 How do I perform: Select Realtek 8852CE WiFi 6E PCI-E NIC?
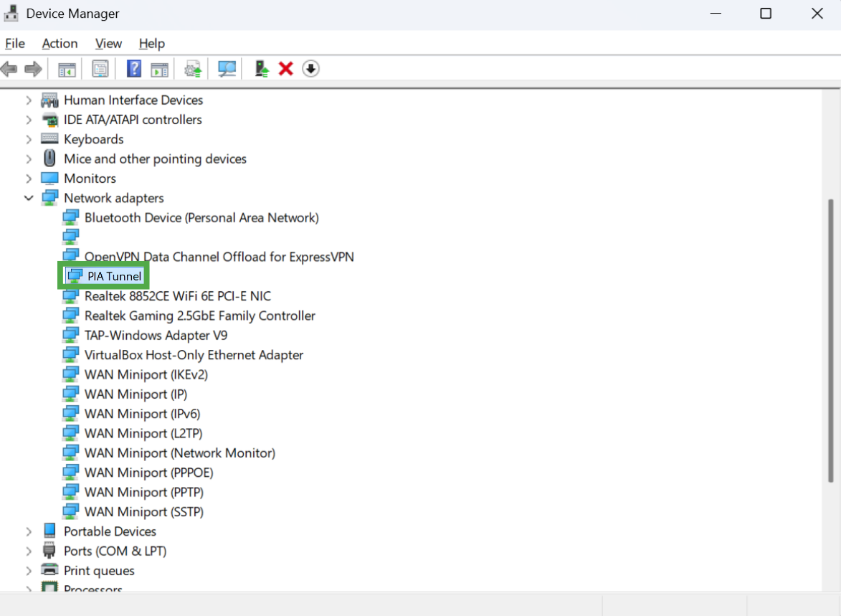click(x=178, y=295)
